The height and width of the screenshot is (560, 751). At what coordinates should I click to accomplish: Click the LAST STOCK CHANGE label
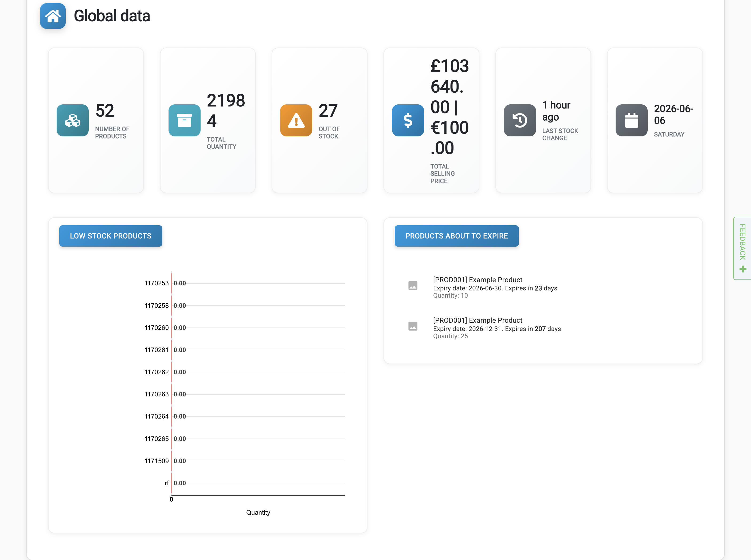[560, 134]
